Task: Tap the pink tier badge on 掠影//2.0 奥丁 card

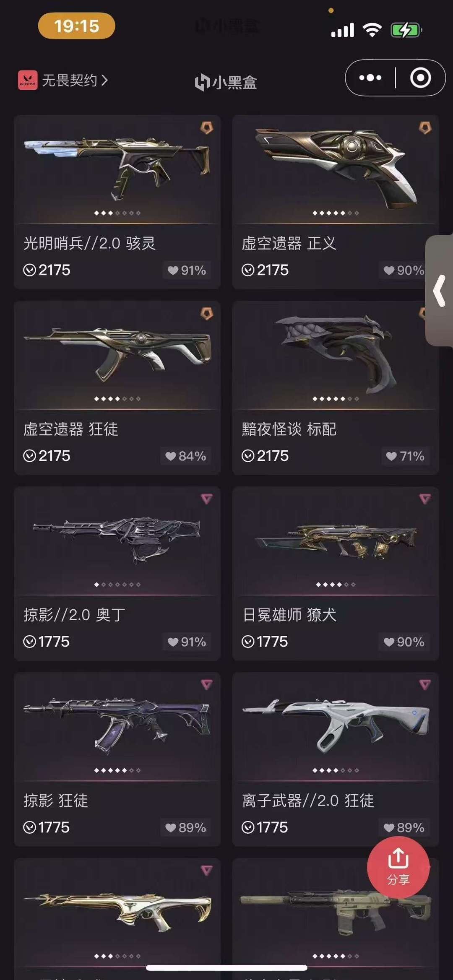Action: [x=207, y=499]
